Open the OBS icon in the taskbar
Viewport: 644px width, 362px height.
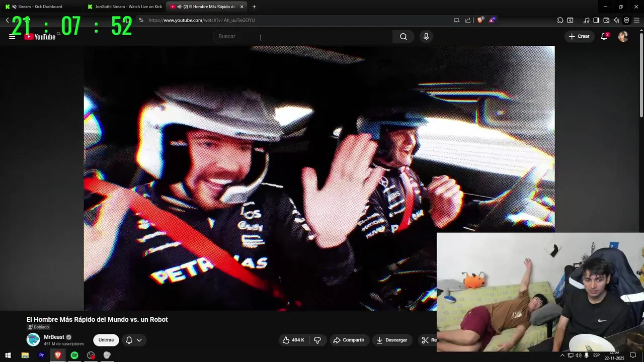click(x=91, y=355)
